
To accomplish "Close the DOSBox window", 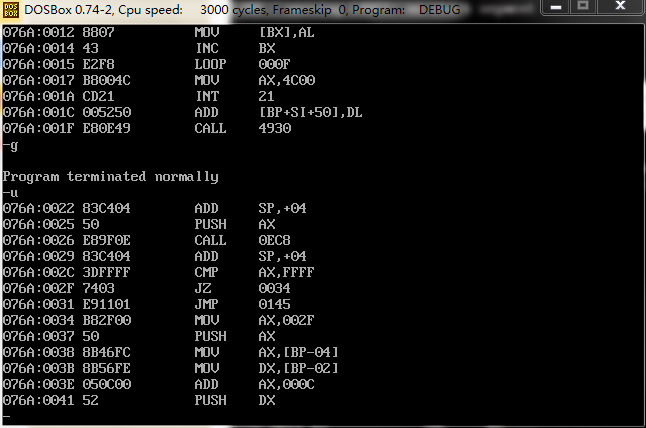I will 620,7.
